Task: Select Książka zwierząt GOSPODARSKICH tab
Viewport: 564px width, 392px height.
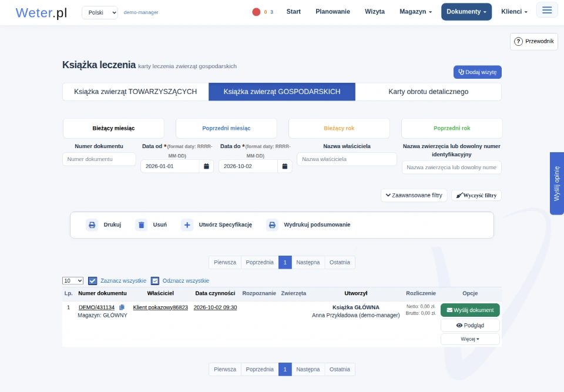Action: [281, 92]
